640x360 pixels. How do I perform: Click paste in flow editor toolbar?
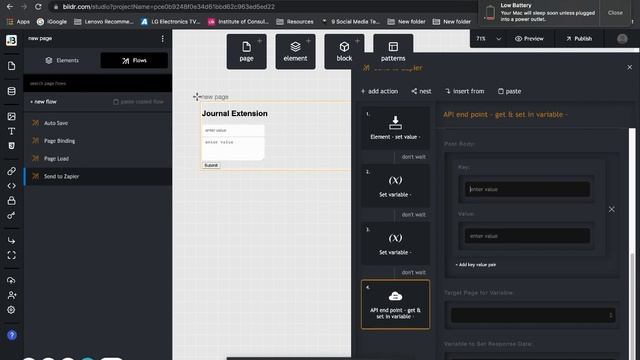pyautogui.click(x=509, y=91)
